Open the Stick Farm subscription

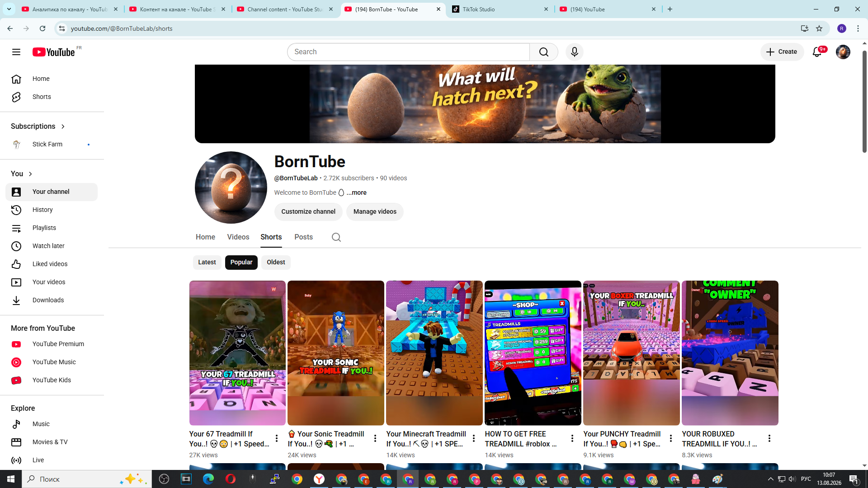point(52,144)
